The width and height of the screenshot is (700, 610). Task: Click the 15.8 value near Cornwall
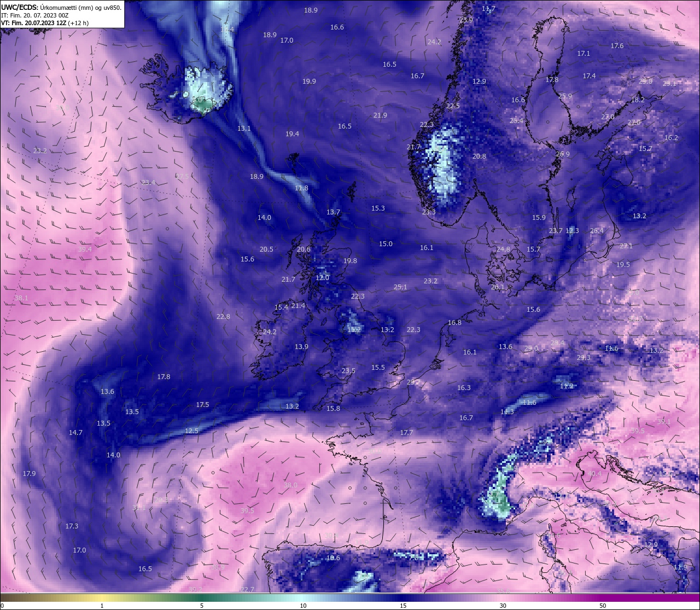(333, 409)
